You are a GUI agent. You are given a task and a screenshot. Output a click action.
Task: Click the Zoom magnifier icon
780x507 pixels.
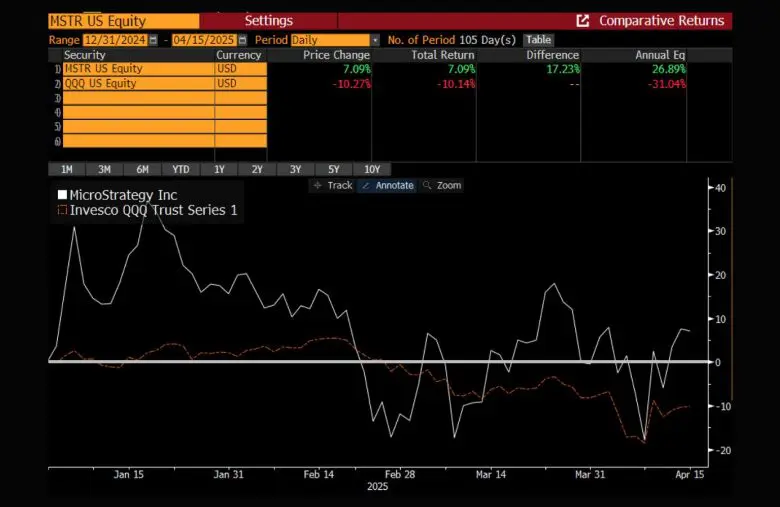coord(427,186)
